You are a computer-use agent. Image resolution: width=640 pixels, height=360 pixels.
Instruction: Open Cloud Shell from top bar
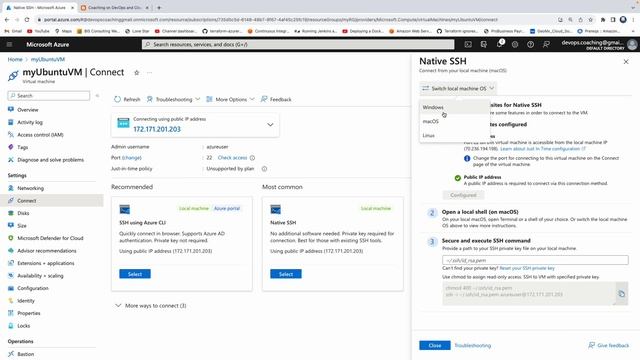(468, 44)
